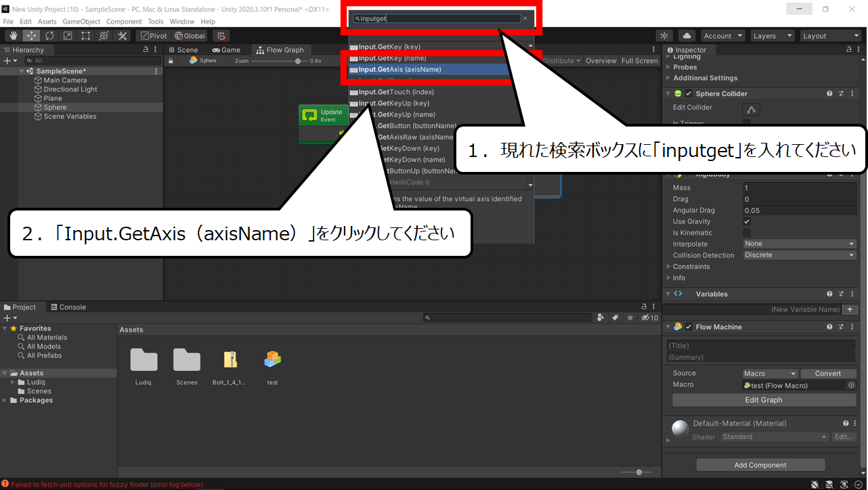Toggle Is Kinematic checkbox
This screenshot has height=490, width=868.
click(x=747, y=233)
